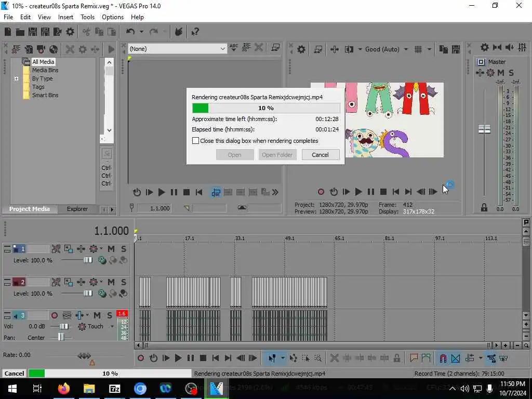
Task: Copy snapshot to clipboard icon in preview
Action: tap(444, 49)
